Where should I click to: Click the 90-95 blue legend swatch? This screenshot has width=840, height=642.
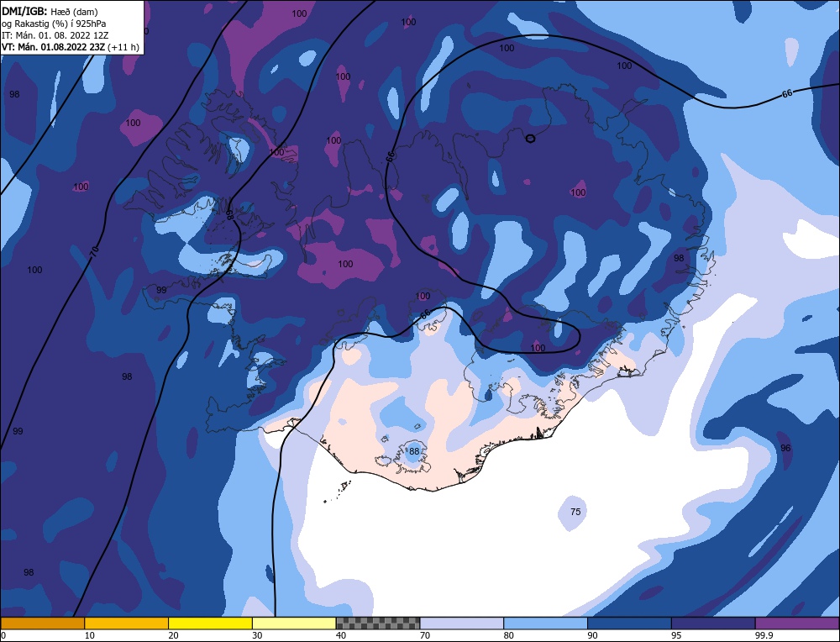coord(629,624)
